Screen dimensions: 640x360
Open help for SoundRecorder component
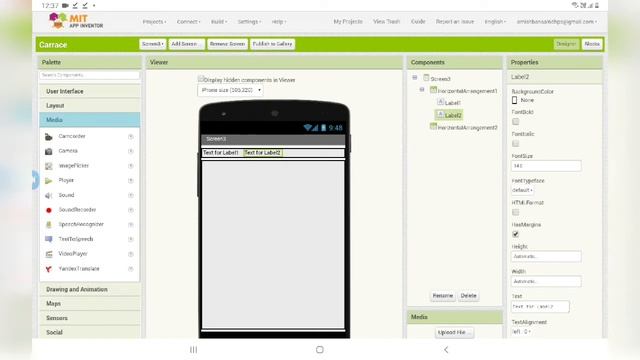pyautogui.click(x=131, y=210)
